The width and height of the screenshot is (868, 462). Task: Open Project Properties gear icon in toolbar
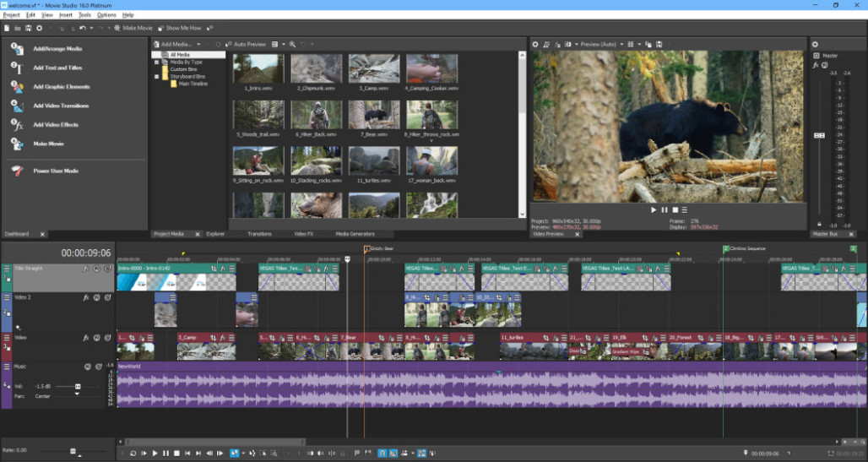coord(40,28)
